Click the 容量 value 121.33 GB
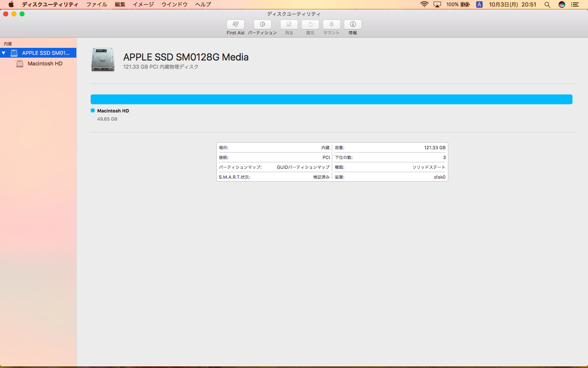Screen dimensions: 588x368 435,148
